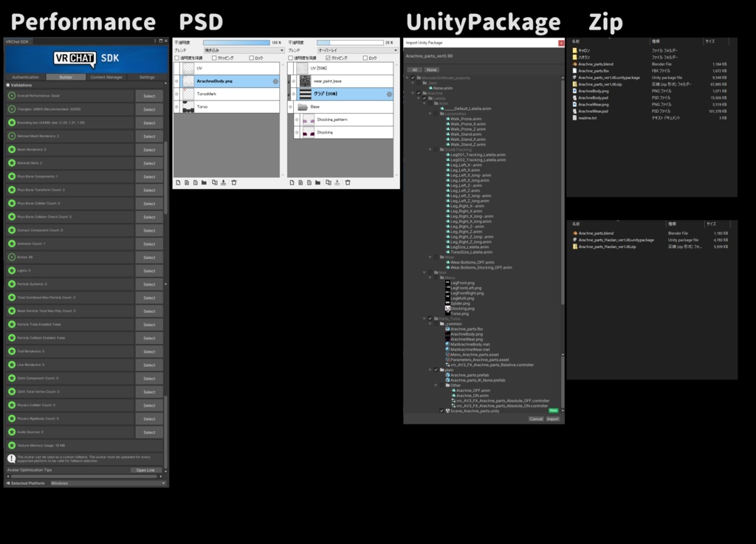Check ロック in wear_paint_base layer panel
756x544 pixels.
365,58
